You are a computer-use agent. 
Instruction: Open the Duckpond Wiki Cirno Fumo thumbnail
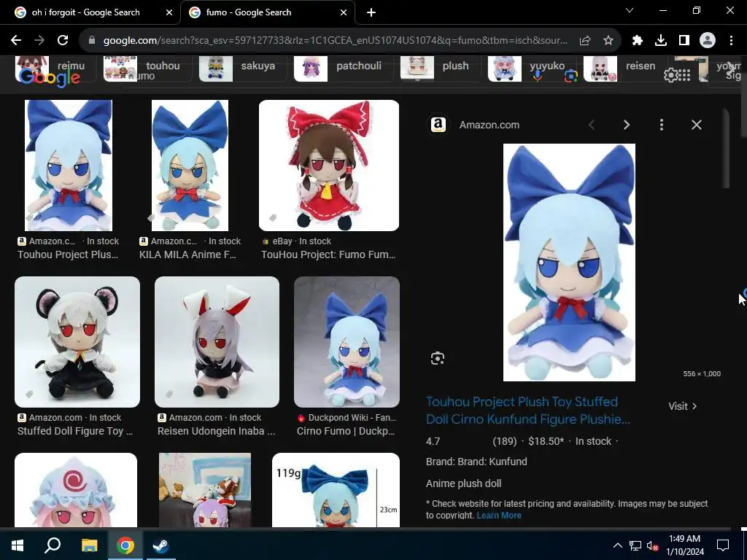(x=347, y=341)
